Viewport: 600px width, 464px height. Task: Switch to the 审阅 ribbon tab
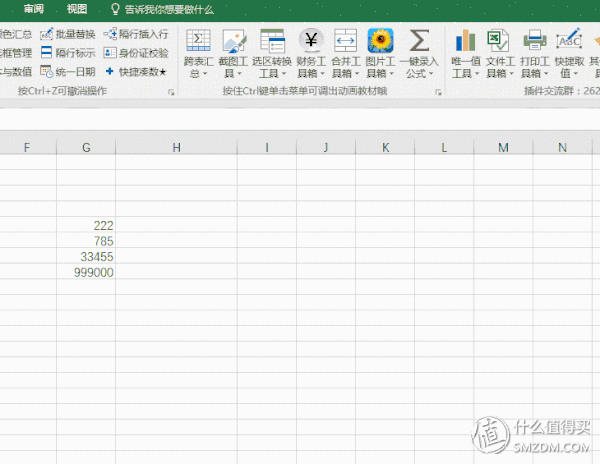tap(34, 9)
